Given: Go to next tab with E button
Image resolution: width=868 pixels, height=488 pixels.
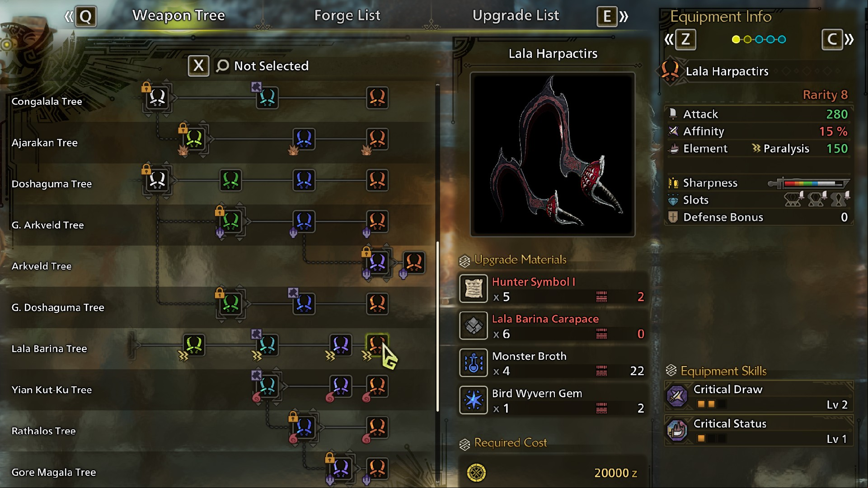Looking at the screenshot, I should pos(607,17).
